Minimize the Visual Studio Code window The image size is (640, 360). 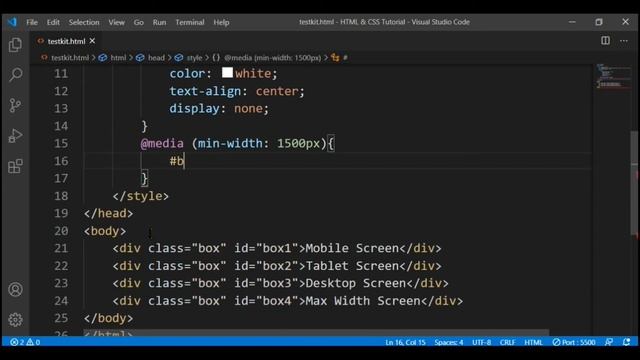tap(572, 22)
